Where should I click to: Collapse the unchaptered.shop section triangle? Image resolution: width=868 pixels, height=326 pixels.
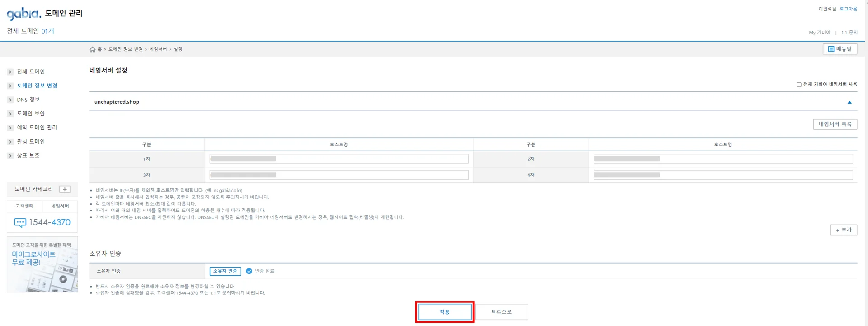pos(849,102)
